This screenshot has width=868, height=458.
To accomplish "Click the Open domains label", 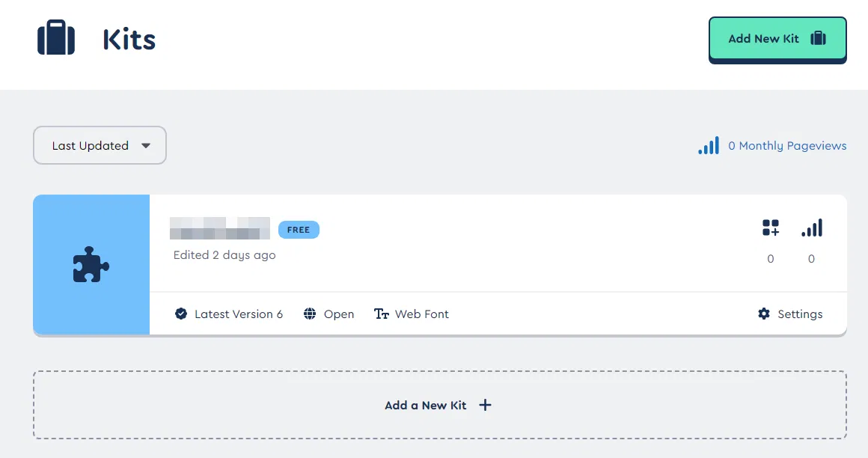I will [339, 314].
